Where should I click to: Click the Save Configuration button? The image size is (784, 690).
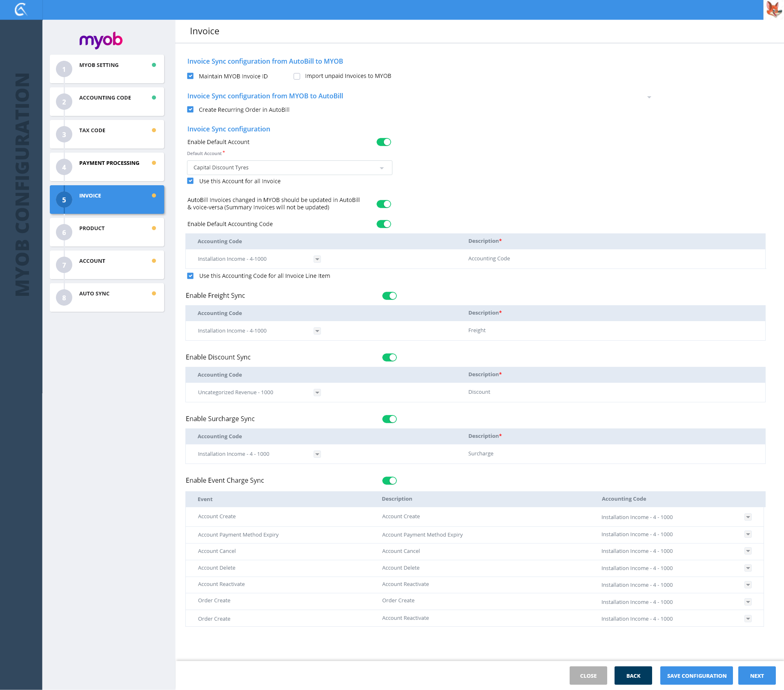[x=696, y=676]
